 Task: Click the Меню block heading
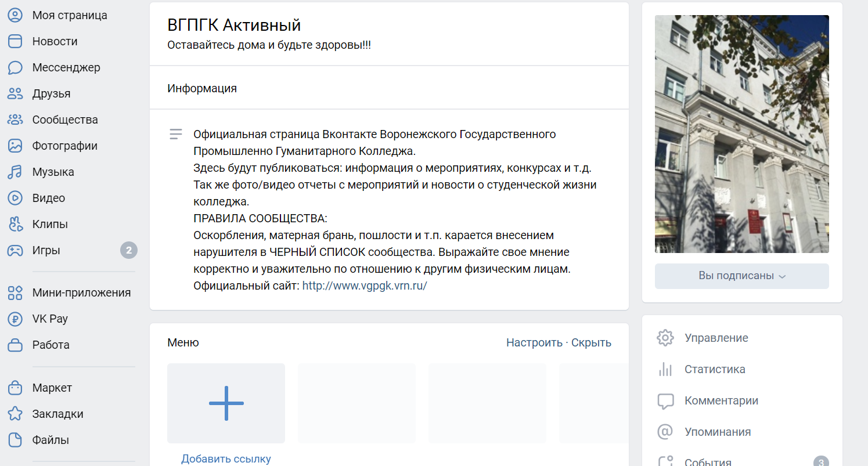pos(183,342)
